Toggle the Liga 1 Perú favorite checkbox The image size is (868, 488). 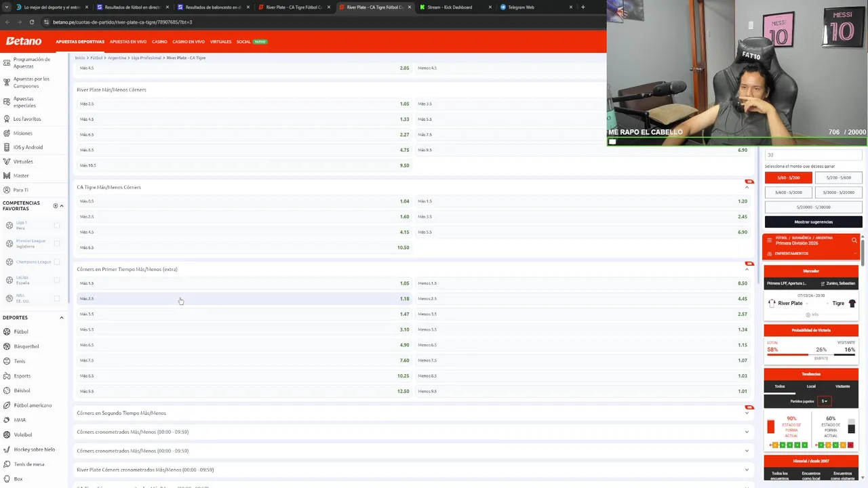click(x=57, y=225)
